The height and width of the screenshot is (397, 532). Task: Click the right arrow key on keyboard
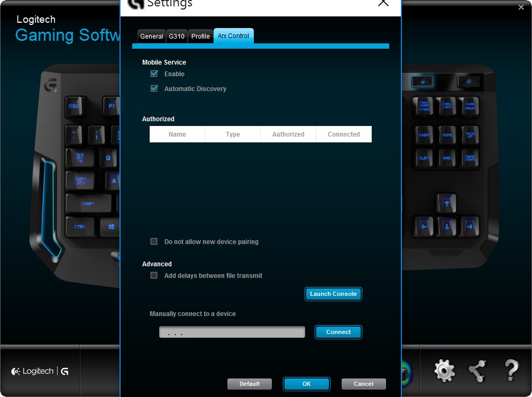pos(470,226)
